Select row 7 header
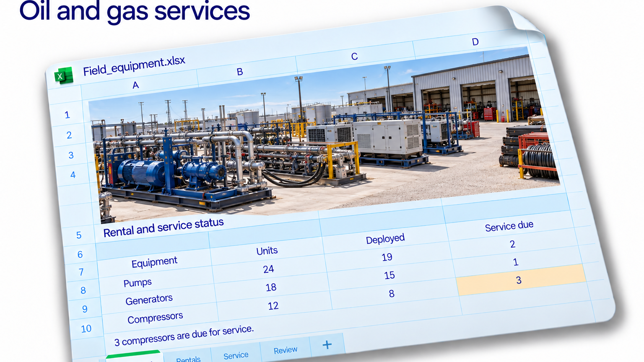 pyautogui.click(x=81, y=272)
